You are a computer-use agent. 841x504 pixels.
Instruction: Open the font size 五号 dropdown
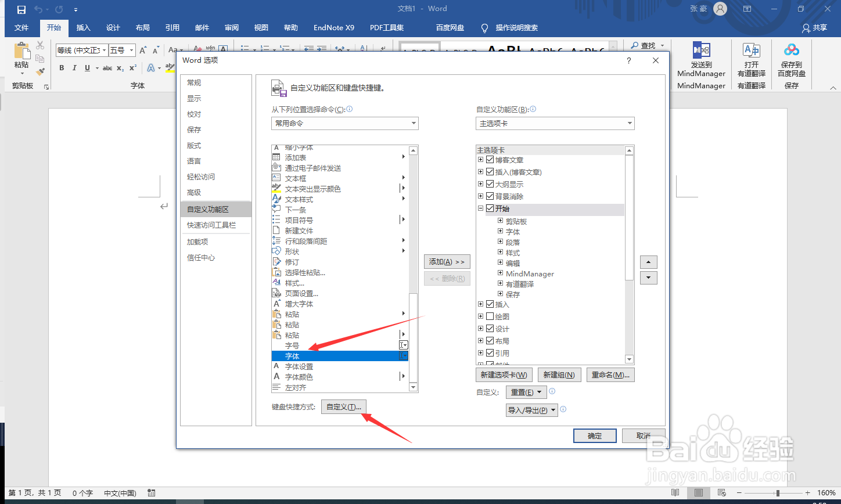[x=132, y=51]
